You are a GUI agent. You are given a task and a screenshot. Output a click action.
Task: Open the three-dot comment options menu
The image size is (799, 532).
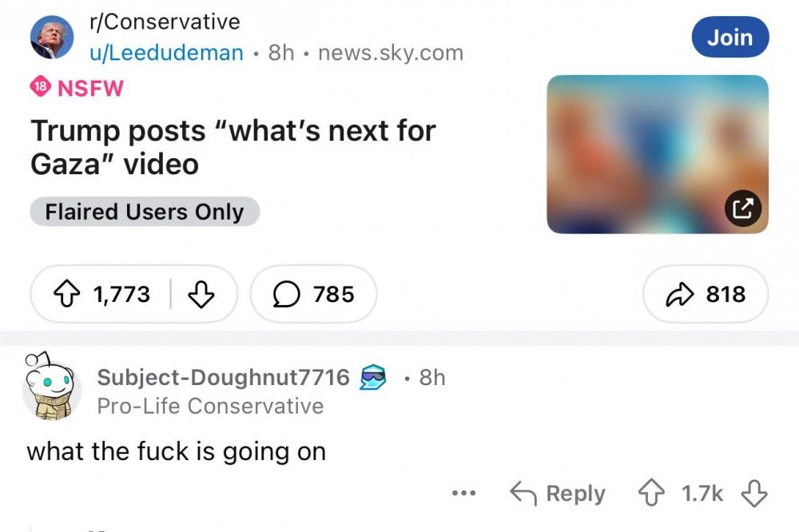point(463,494)
